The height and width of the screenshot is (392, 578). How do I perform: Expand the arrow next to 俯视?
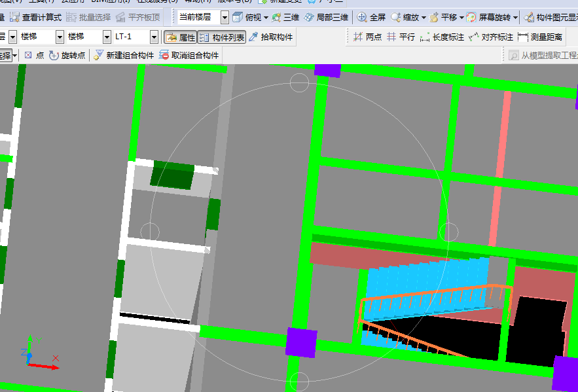pyautogui.click(x=266, y=18)
